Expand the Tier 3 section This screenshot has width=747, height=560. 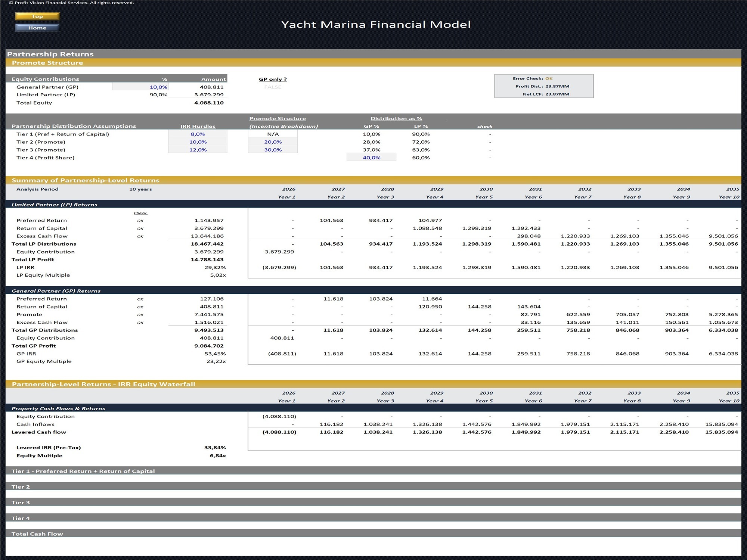coord(22,503)
